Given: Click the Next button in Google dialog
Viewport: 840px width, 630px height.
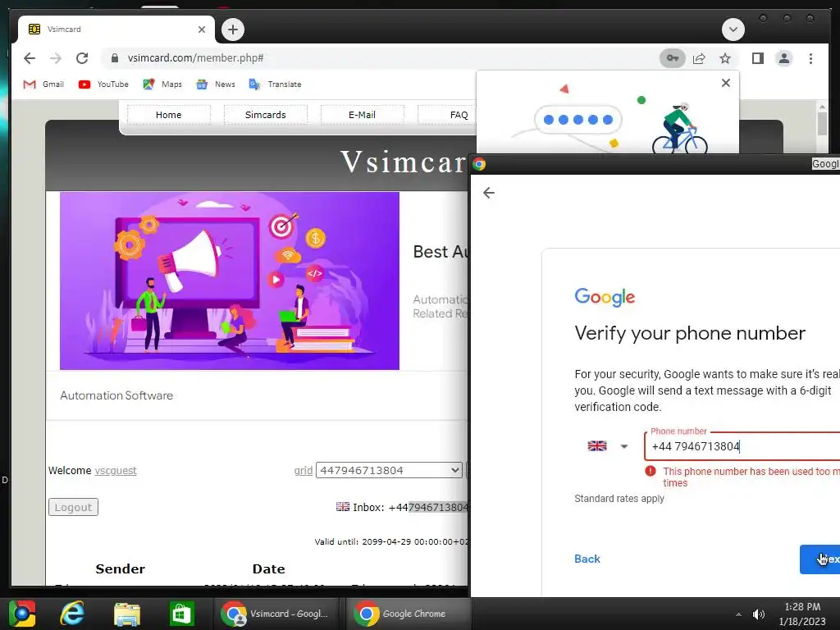Looking at the screenshot, I should (x=819, y=559).
